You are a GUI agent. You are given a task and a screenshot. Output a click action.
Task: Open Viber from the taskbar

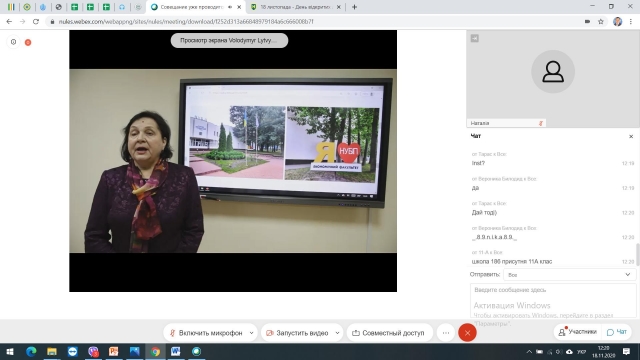point(93,351)
